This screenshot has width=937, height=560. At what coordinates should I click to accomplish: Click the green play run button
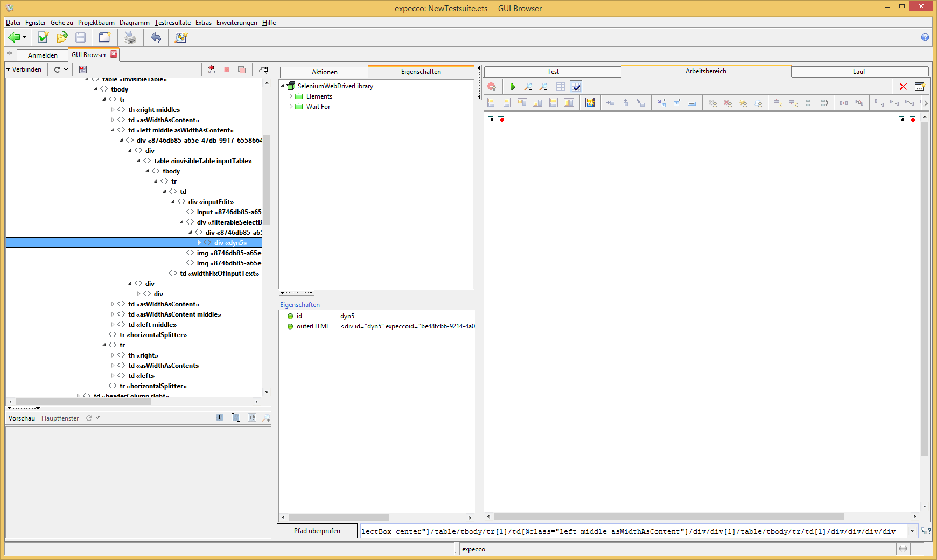(513, 87)
